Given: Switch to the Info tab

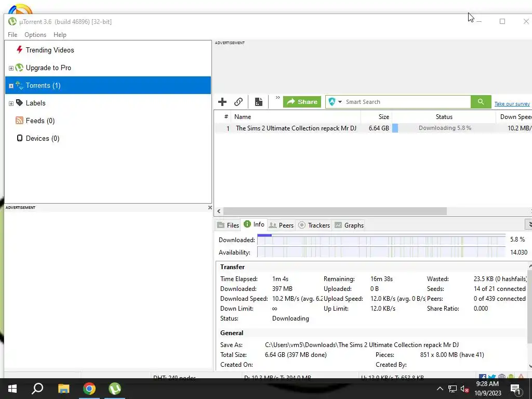Looking at the screenshot, I should pyautogui.click(x=254, y=224).
